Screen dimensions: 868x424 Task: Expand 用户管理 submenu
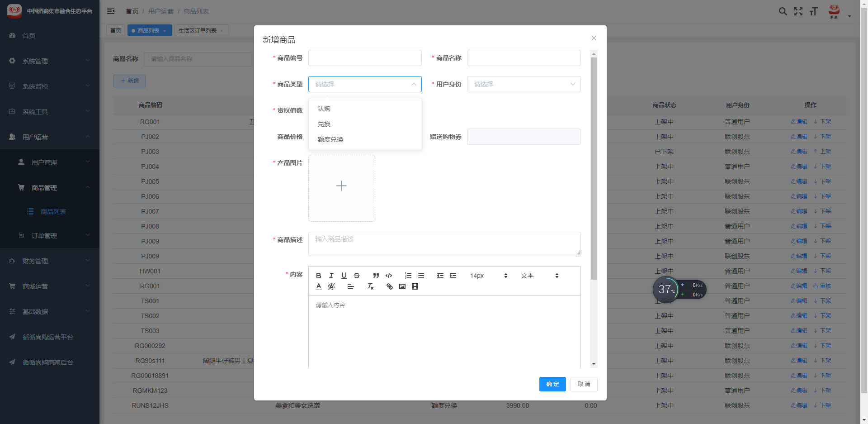[50, 162]
